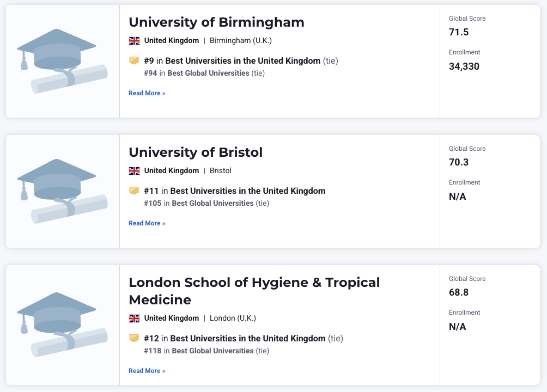The height and width of the screenshot is (392, 547).
Task: Click UK flag icon beside London (U.K.)
Action: (134, 318)
